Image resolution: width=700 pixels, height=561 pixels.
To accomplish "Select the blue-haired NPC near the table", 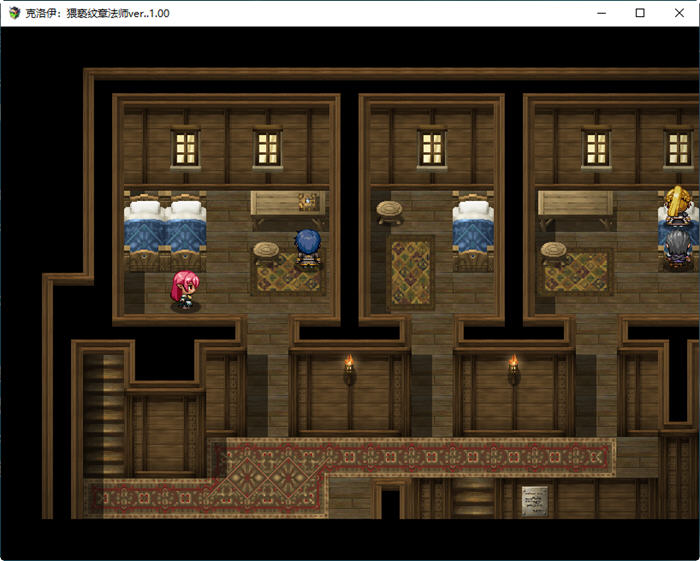I will point(307,249).
